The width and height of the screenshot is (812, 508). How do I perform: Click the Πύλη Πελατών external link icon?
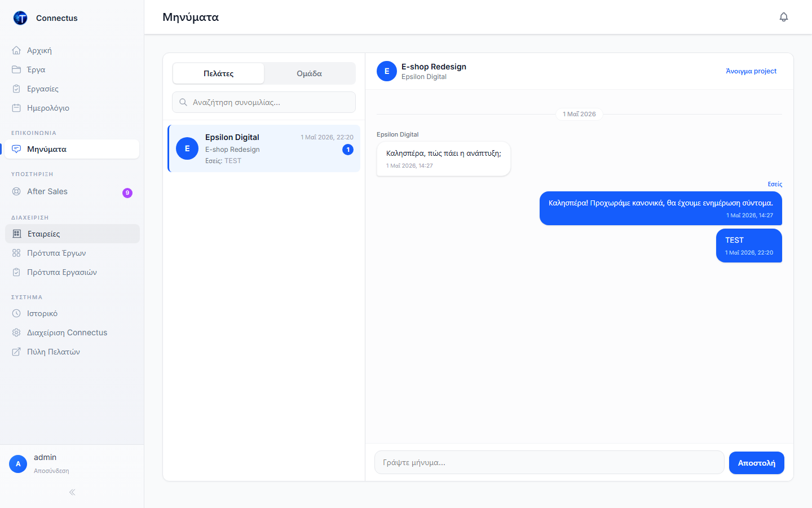coord(16,352)
